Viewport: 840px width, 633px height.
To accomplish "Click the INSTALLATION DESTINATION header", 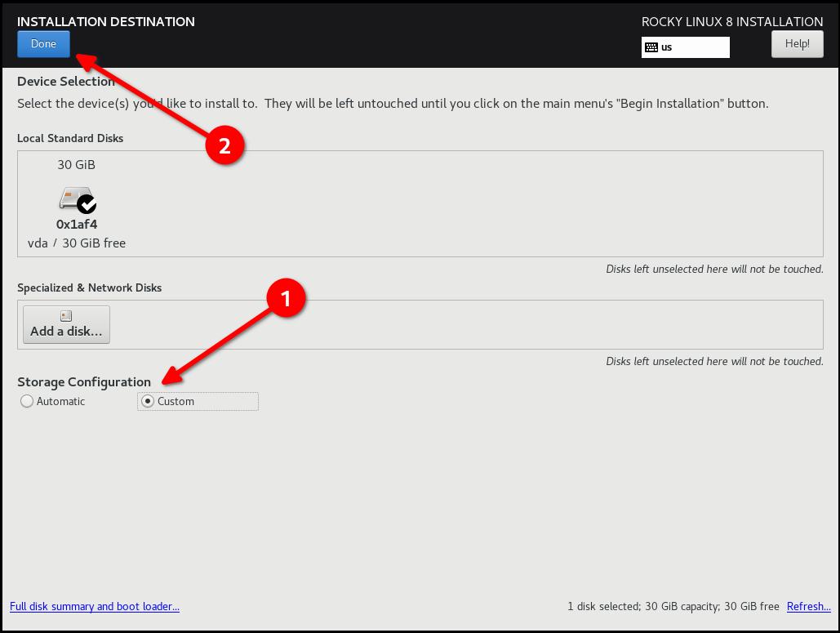I will [x=105, y=21].
